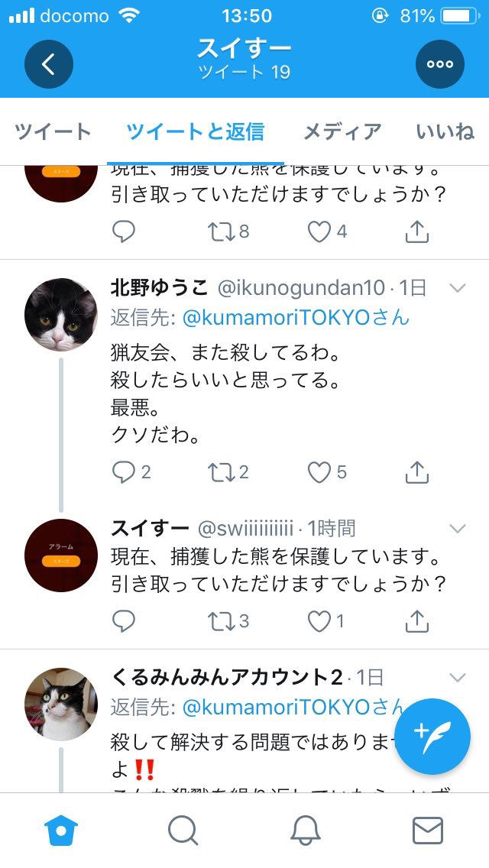Expand the chevron menu on 北野ゆうこ's tweet
The image size is (489, 868).
[x=458, y=288]
